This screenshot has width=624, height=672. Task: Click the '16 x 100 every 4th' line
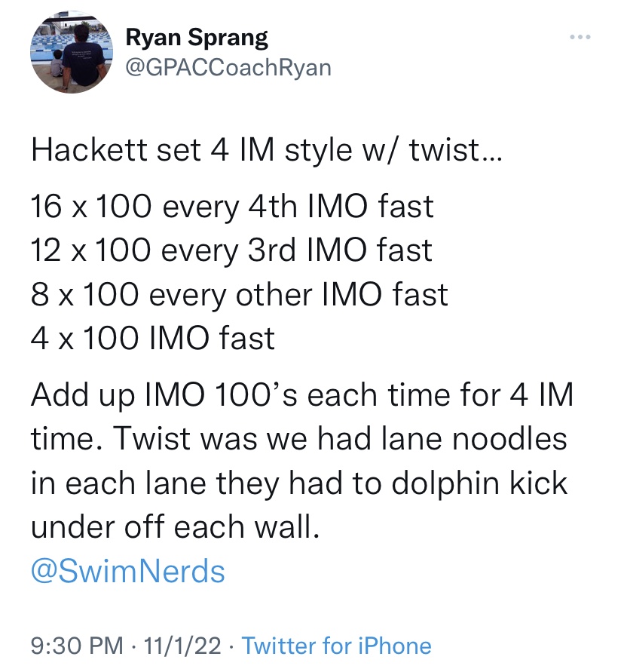232,206
